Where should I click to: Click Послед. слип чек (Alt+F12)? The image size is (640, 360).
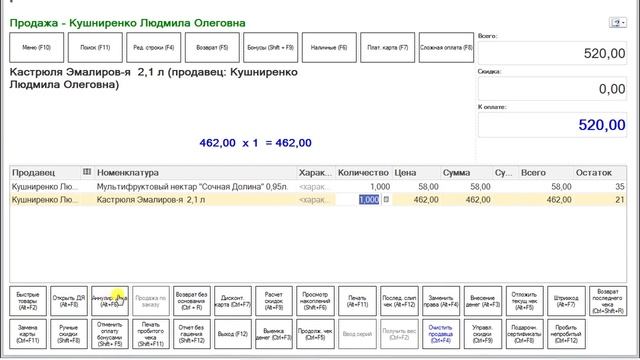[399, 301]
